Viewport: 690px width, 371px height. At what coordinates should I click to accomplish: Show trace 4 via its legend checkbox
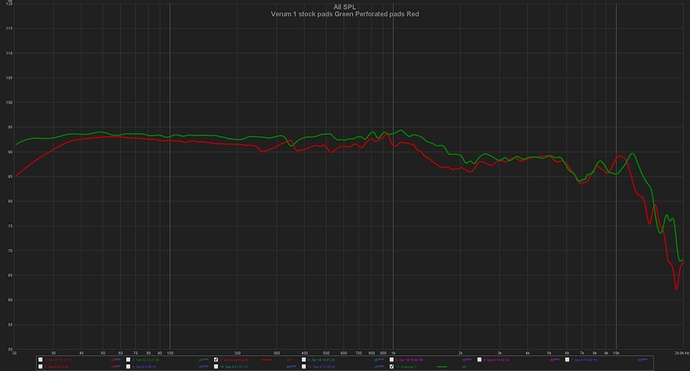click(304, 360)
